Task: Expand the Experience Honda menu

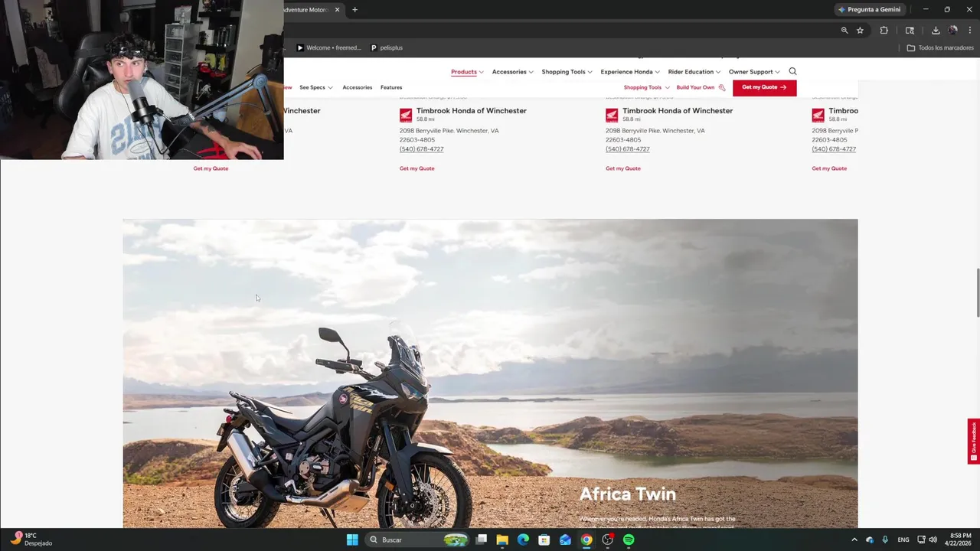Action: [629, 72]
